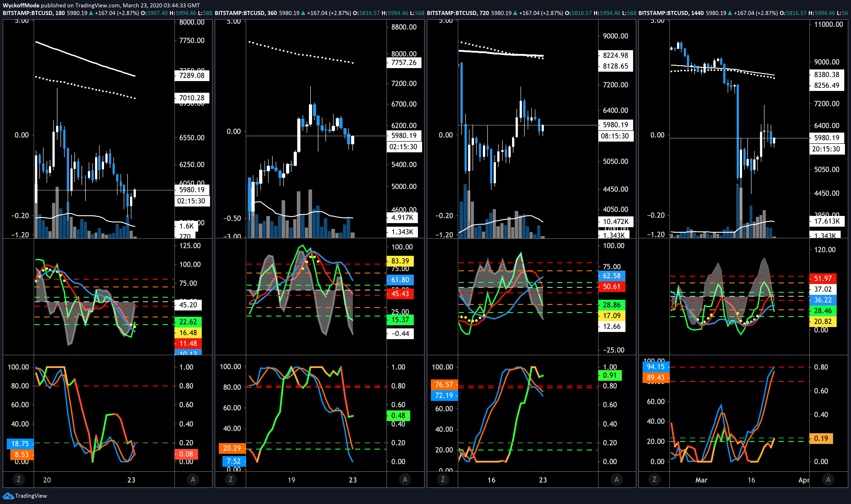The image size is (851, 504).
Task: Click the green 0.91 oscillator label
Action: (610, 375)
